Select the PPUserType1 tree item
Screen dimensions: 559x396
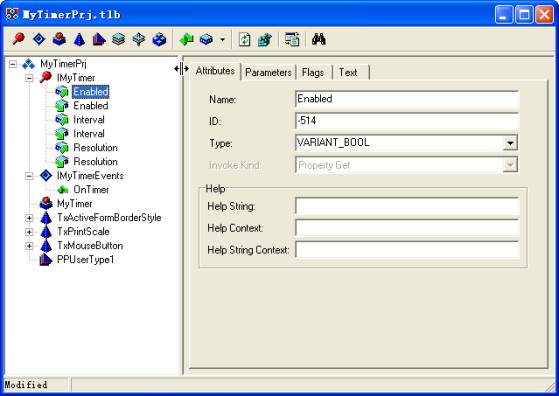point(86,259)
